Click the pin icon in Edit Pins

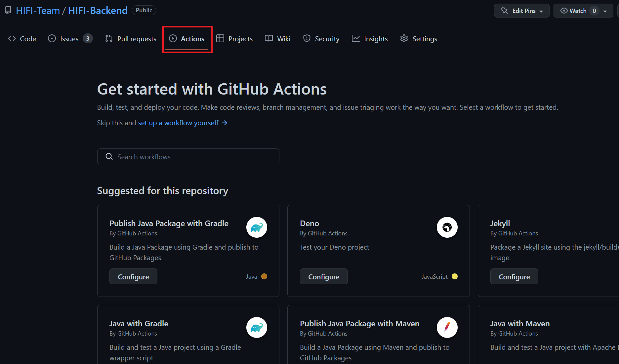tap(504, 11)
